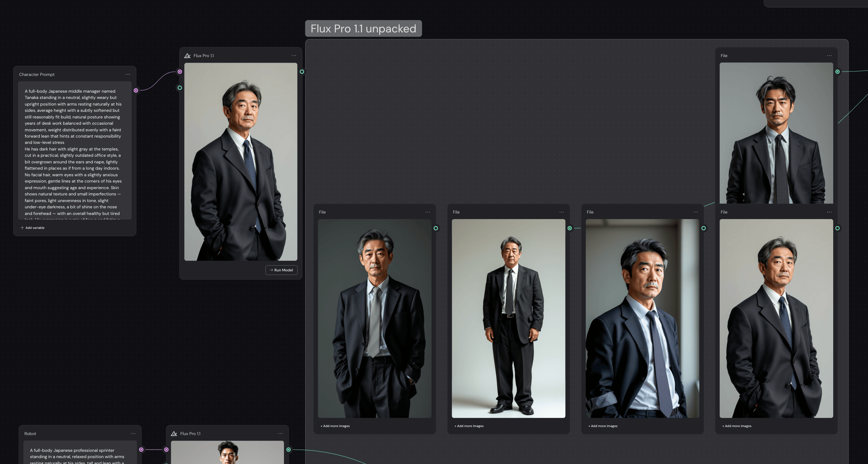
Task: Click the lower Flux Pro 1.1 output connector
Action: click(289, 450)
